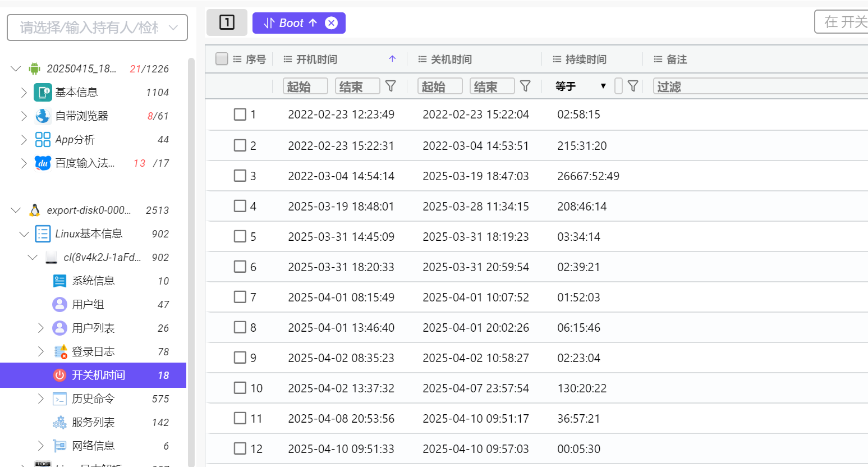Image resolution: width=868 pixels, height=467 pixels.
Task: Click the 百度输入法 du icon
Action: pos(43,163)
